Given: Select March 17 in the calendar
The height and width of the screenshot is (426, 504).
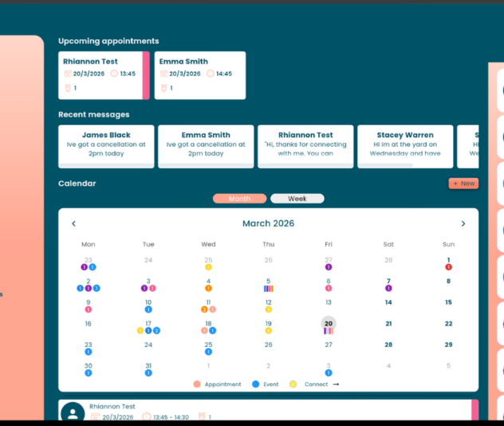Looking at the screenshot, I should (148, 323).
